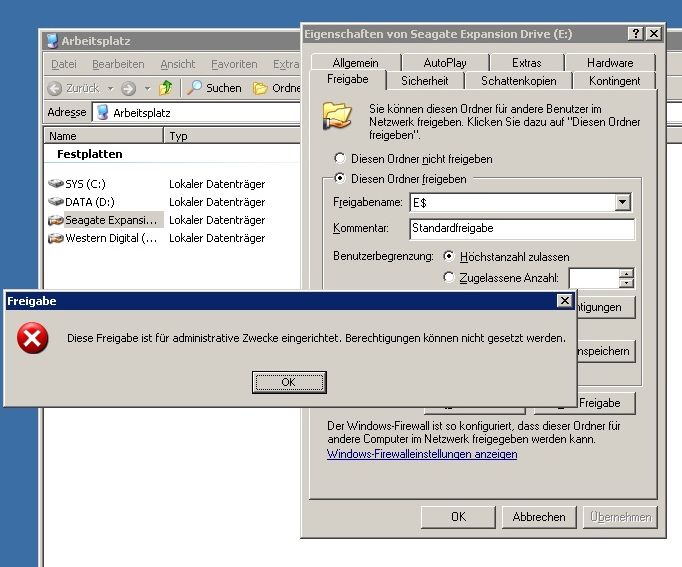This screenshot has width=682, height=567.
Task: Open the Freigabename dropdown list
Action: click(623, 203)
